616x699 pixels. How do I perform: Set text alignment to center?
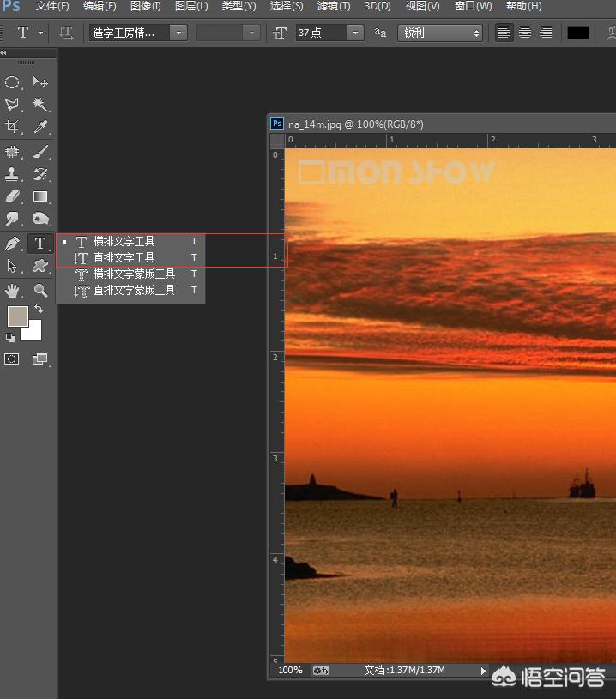click(524, 33)
